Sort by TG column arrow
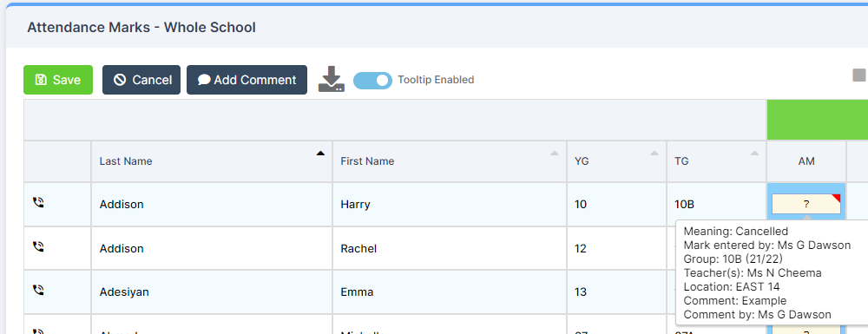868x334 pixels. tap(754, 154)
